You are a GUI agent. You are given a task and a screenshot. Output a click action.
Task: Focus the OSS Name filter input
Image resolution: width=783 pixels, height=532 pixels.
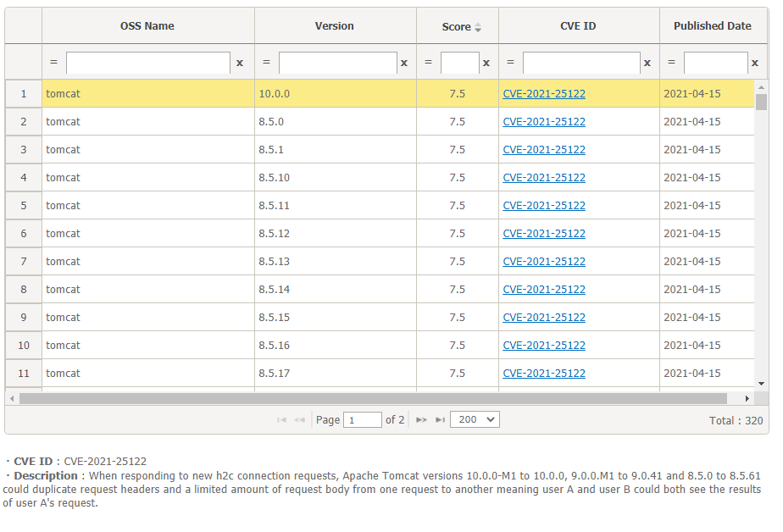[148, 63]
